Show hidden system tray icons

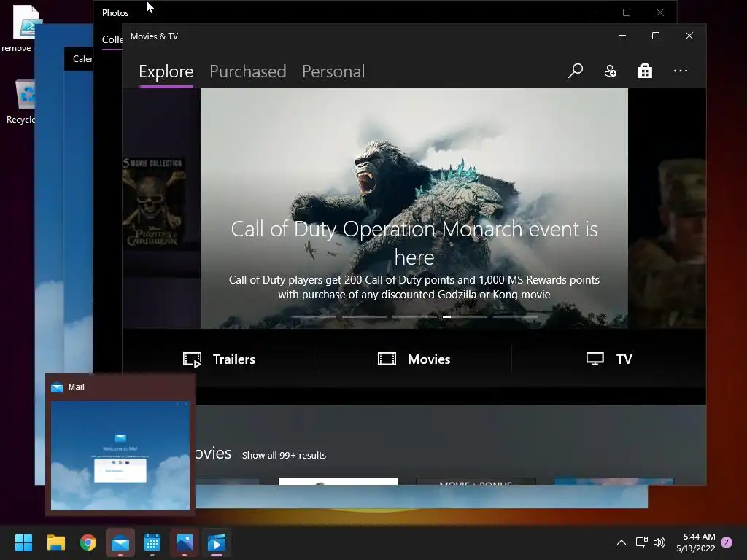622,542
